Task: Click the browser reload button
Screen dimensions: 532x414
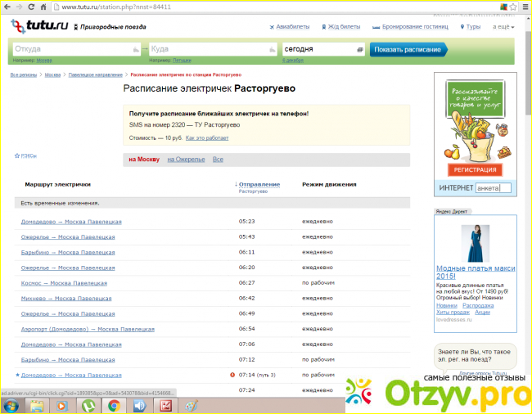Action: point(35,7)
